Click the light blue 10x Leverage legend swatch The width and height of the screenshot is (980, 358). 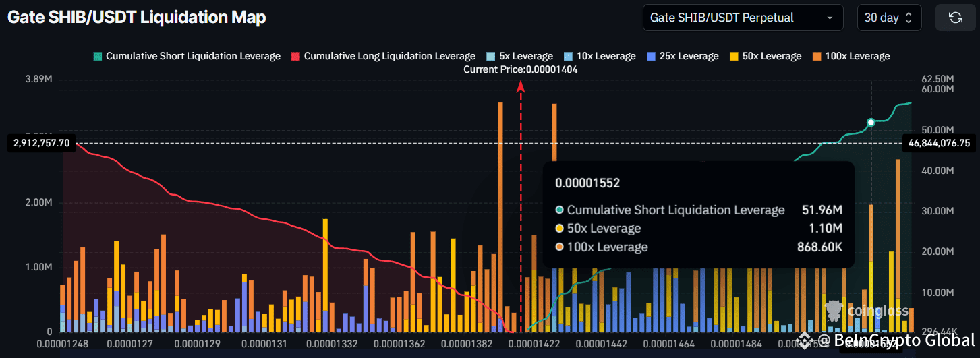567,56
